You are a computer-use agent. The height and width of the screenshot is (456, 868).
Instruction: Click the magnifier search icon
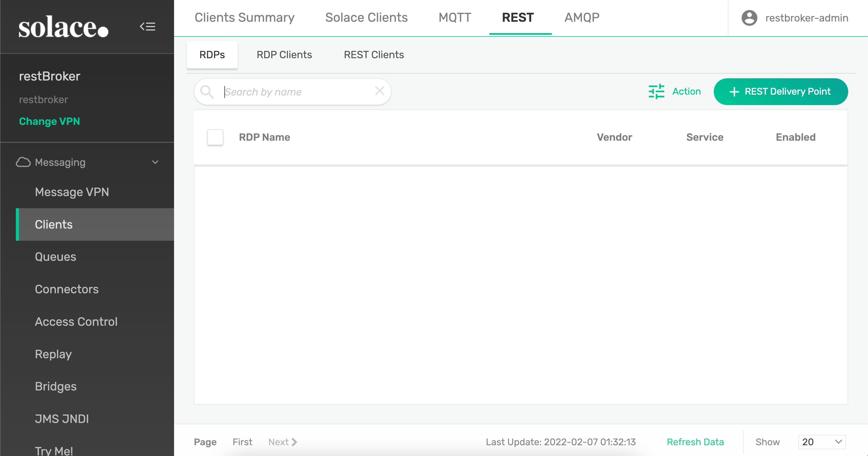[207, 92]
